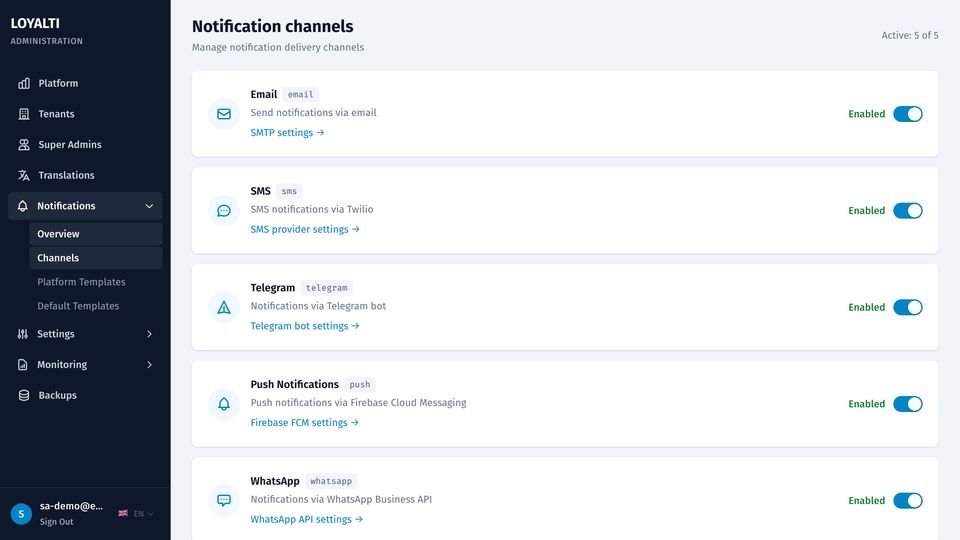Turn off the Telegram channel switch
Viewport: 960px width, 540px height.
point(907,307)
